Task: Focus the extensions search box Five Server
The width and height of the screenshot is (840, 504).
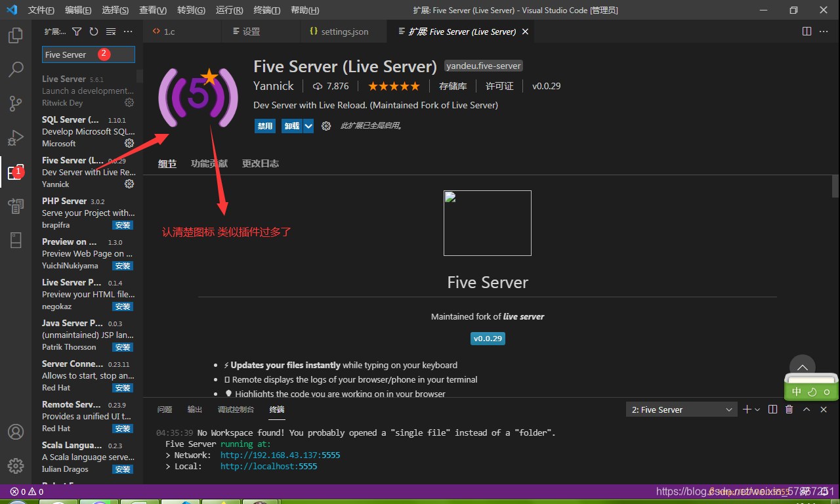Action: pyautogui.click(x=89, y=54)
